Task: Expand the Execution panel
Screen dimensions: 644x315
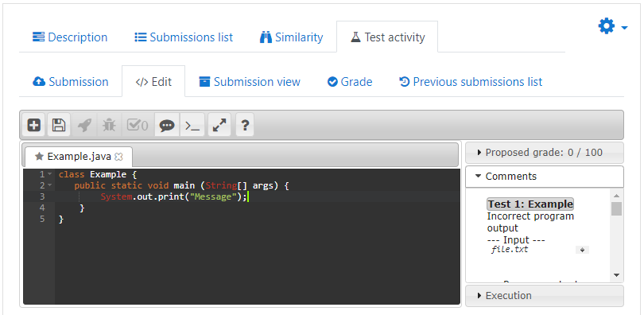Action: (544, 296)
